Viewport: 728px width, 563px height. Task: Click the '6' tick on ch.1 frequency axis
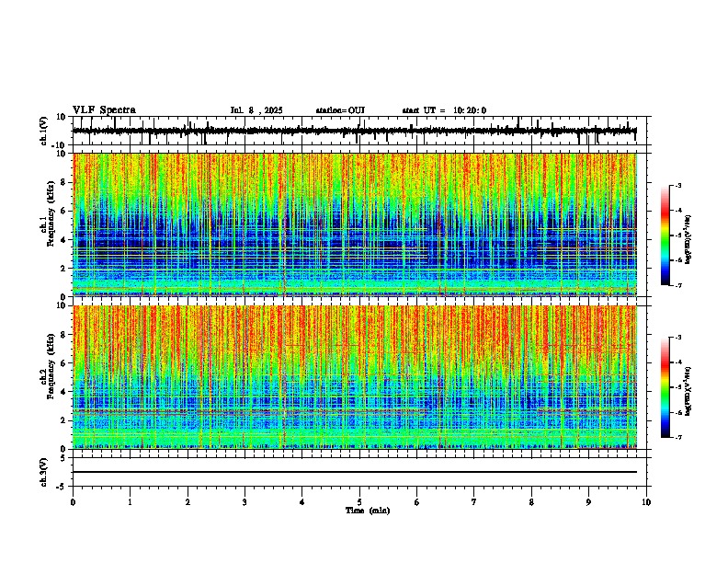click(x=64, y=211)
